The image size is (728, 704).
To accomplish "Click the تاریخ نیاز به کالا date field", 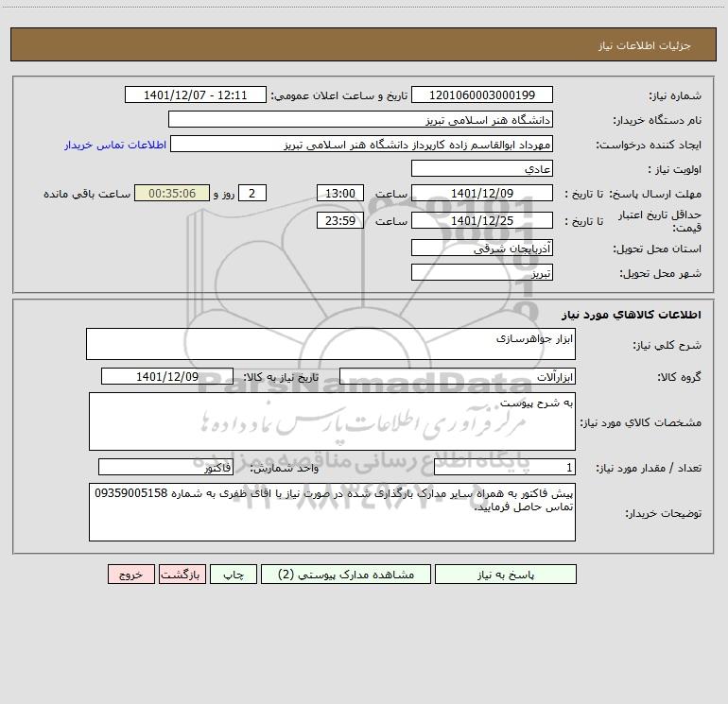I will 167,376.
